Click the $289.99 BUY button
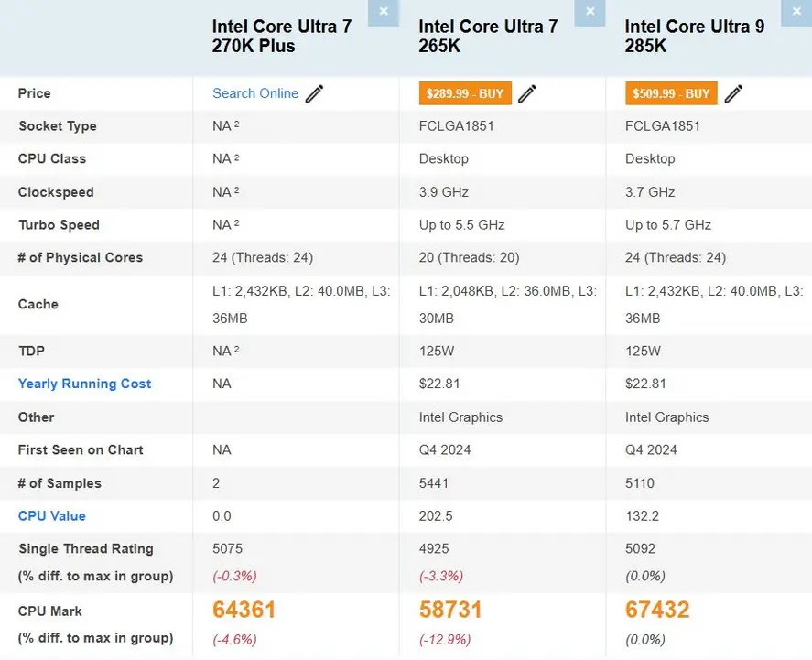 click(x=464, y=93)
